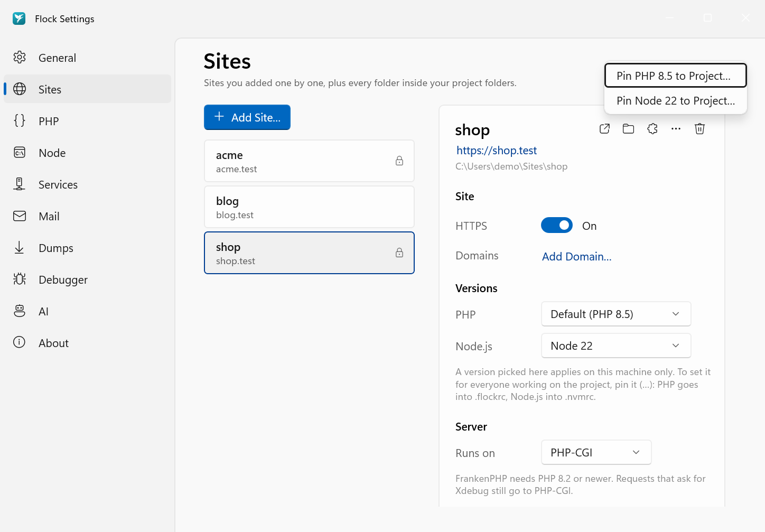Screen dimensions: 765x532
Task: Open the Runs on PHP-CGI dropdown
Action: pos(596,453)
